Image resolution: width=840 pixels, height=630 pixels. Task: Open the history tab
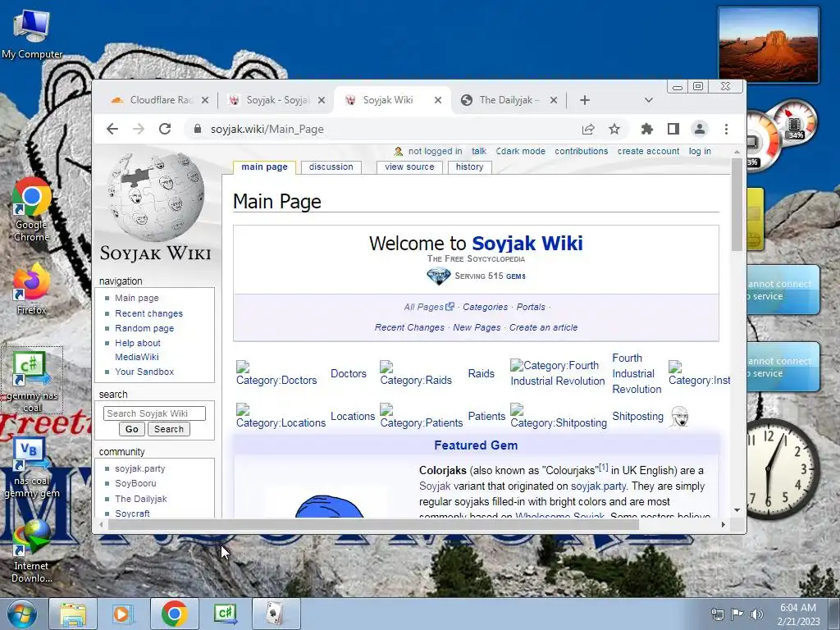[469, 167]
